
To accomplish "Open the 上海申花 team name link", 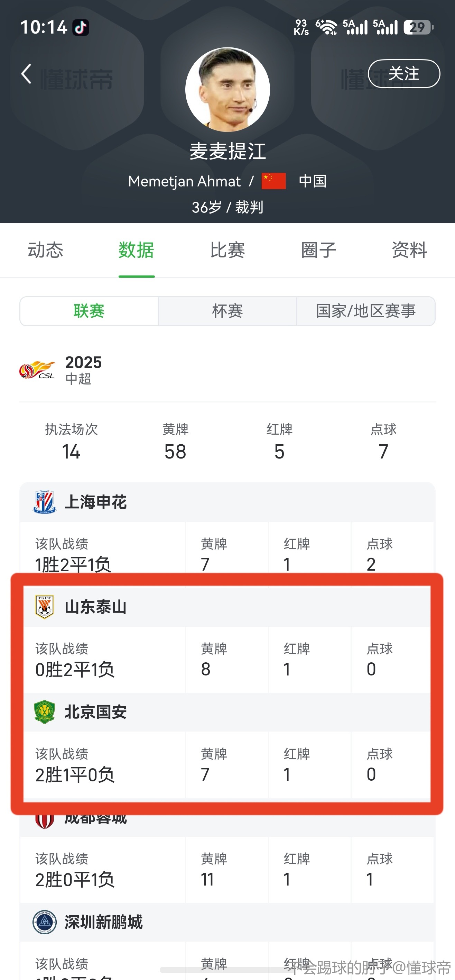I will 96,502.
